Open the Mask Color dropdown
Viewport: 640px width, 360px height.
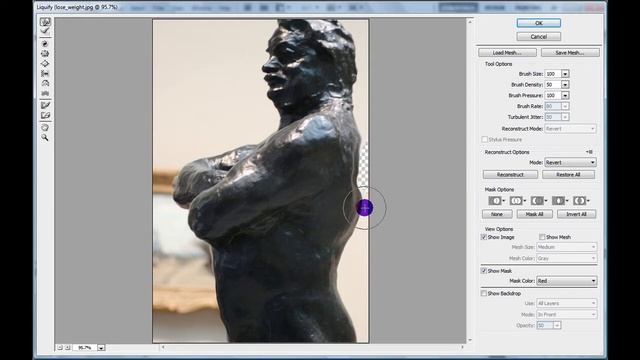(x=567, y=281)
